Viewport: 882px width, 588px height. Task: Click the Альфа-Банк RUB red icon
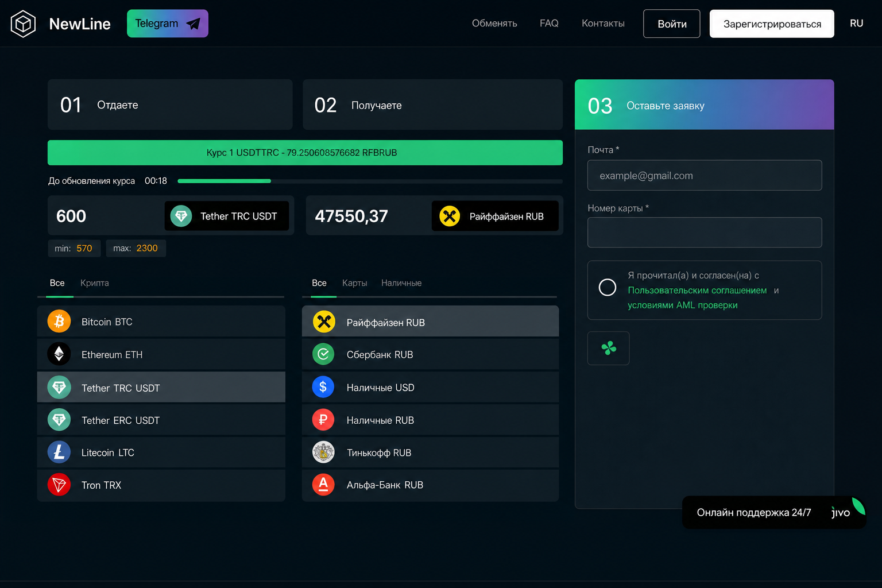coord(323,485)
